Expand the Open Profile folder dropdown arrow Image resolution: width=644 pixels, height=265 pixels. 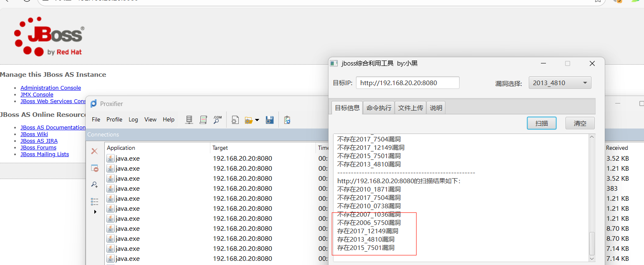[257, 120]
